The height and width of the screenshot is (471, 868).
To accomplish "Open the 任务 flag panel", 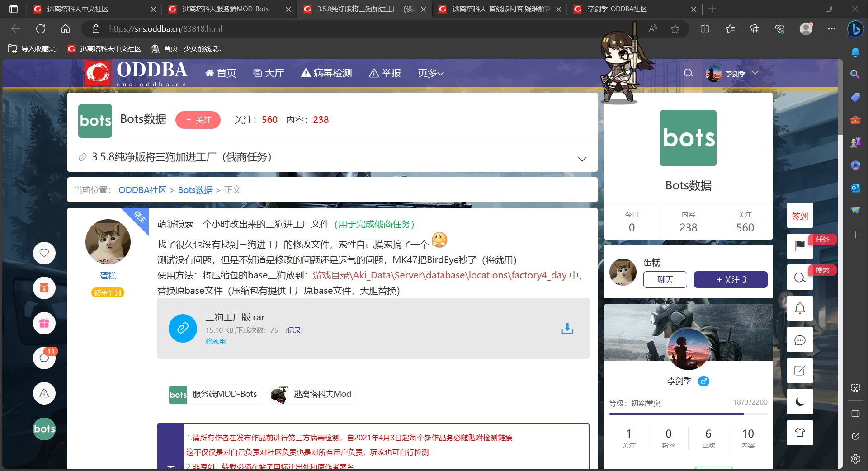I will 799,246.
